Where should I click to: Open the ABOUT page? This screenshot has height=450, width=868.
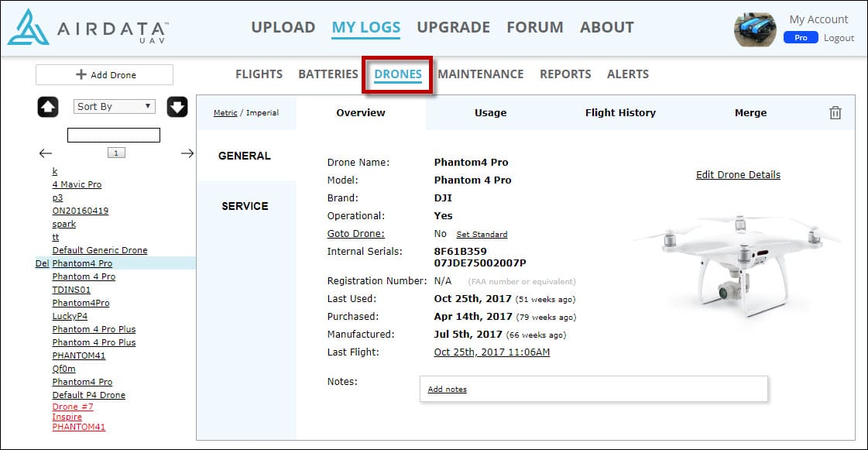(607, 27)
